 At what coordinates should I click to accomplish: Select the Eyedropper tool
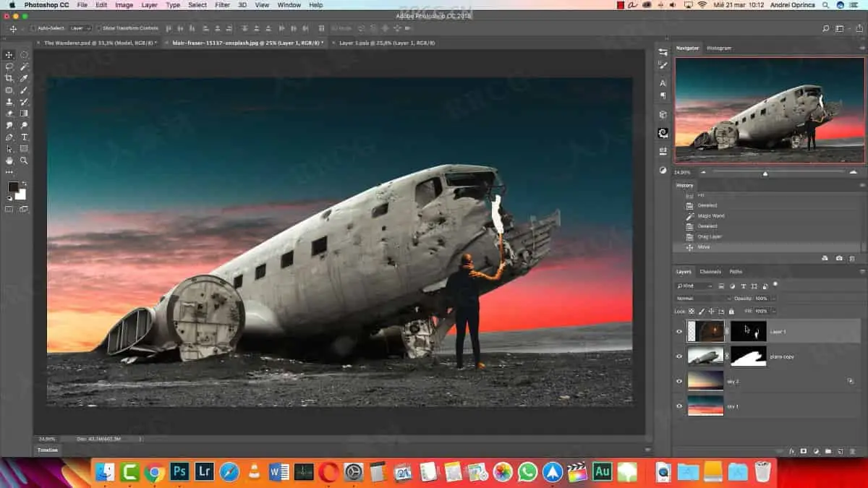(25, 78)
